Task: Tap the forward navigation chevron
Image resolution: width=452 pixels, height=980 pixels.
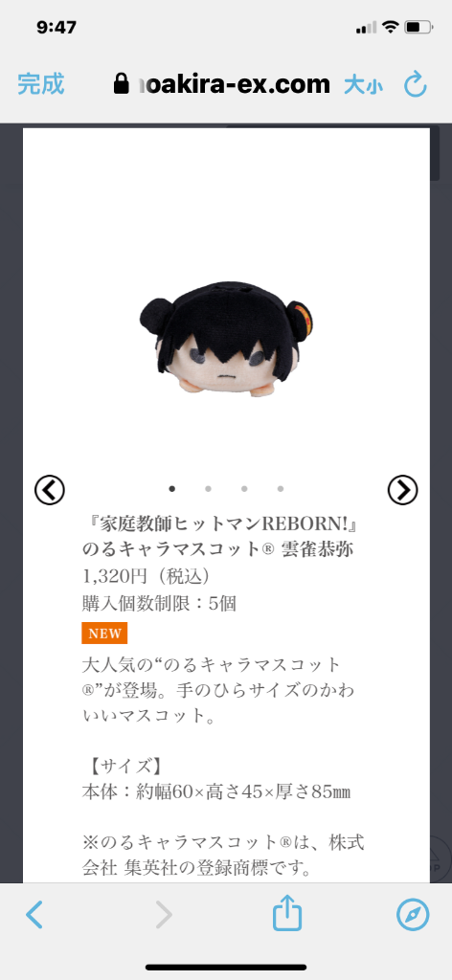Action: [163, 916]
